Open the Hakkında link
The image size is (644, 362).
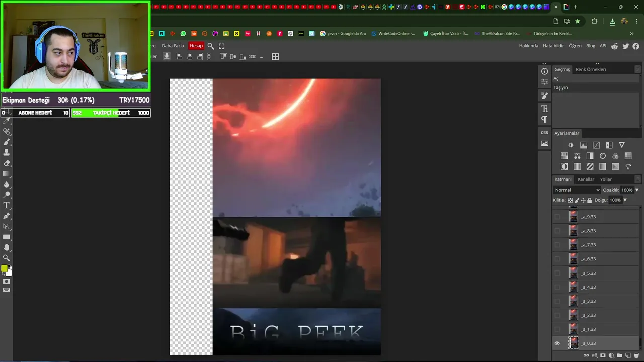pos(529,46)
